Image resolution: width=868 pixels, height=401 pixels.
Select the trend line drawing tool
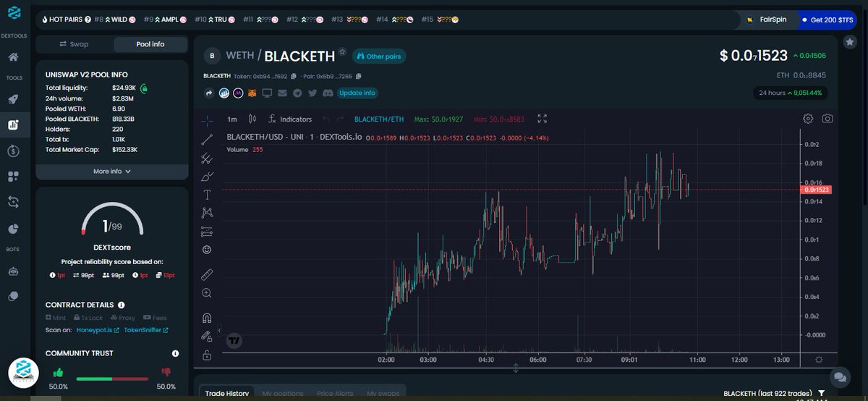[207, 139]
